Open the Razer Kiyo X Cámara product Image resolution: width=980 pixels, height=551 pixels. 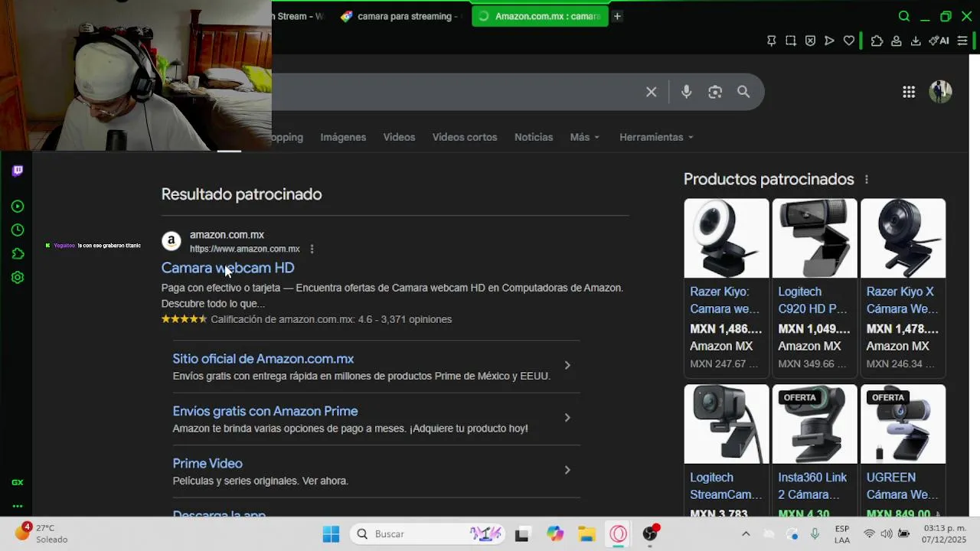(901, 300)
